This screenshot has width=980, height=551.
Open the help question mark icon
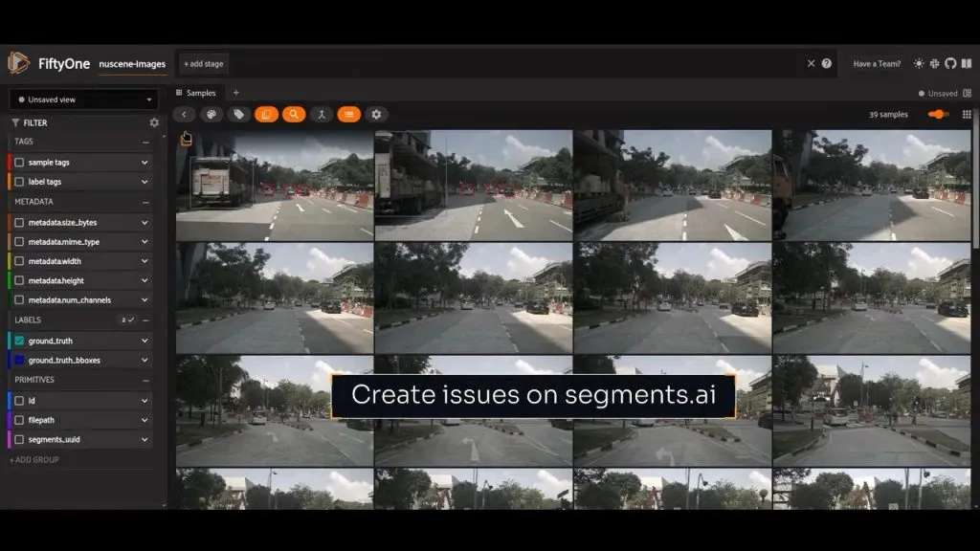coord(826,64)
